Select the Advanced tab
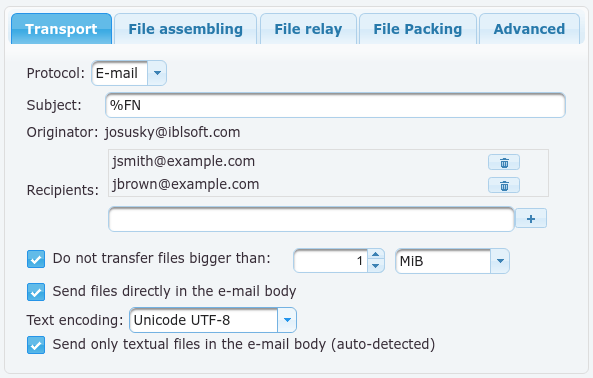This screenshot has height=378, width=593. (x=529, y=29)
